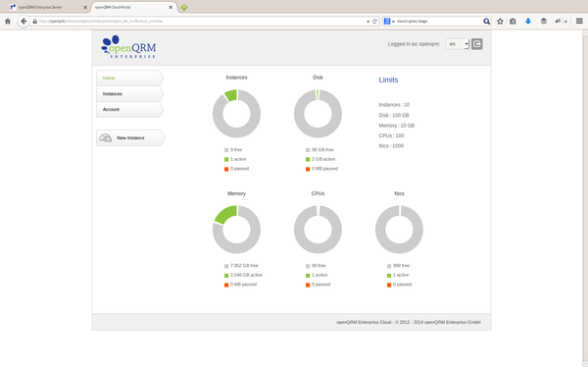This screenshot has width=588, height=367.
Task: Click the magnifier search icon
Action: tap(486, 22)
